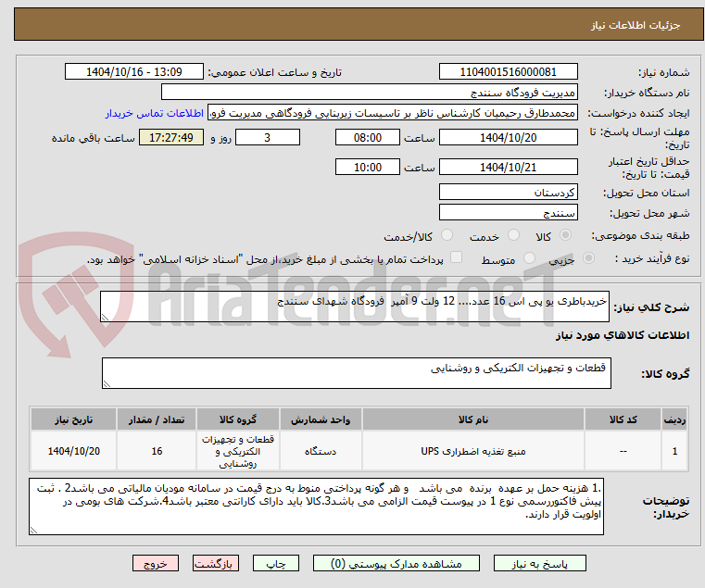Click the 08:00 deadline time field
Screen dimensions: 705x588
(x=368, y=138)
